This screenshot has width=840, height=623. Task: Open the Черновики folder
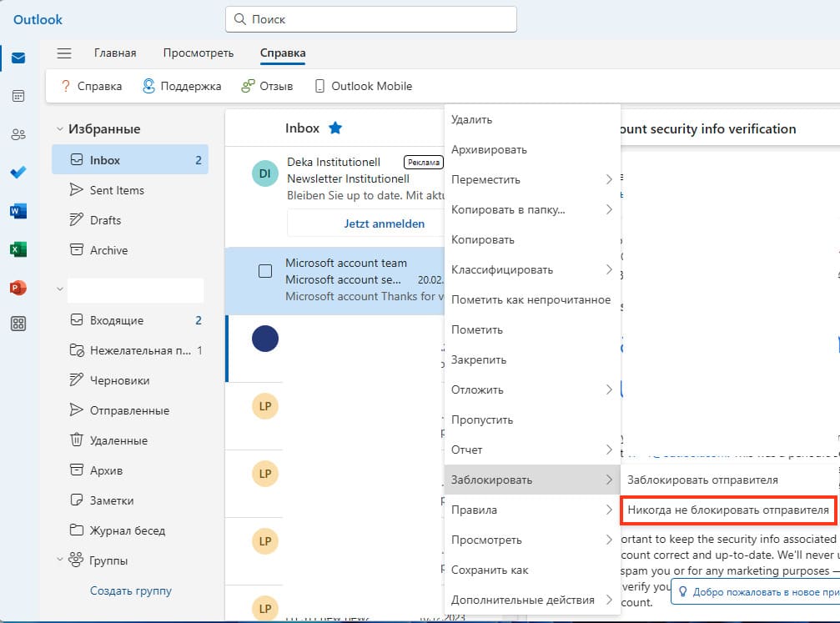click(130, 379)
